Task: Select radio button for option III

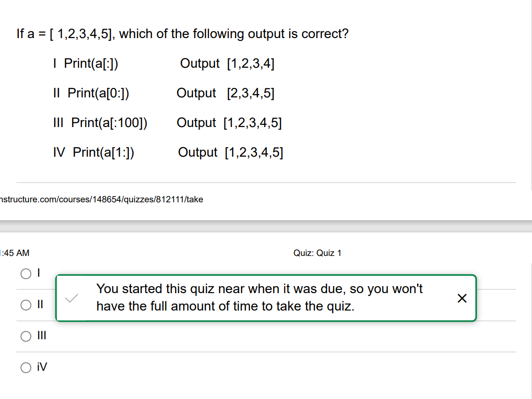Action: coord(26,336)
